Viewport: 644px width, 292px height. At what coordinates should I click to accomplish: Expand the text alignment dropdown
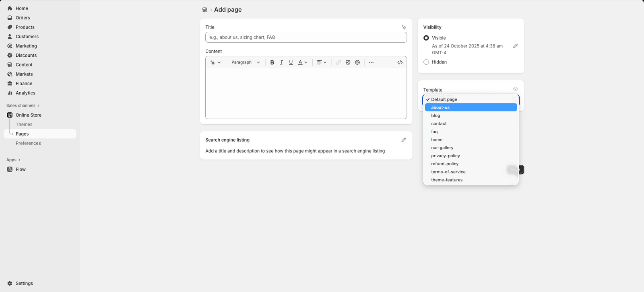[x=322, y=62]
